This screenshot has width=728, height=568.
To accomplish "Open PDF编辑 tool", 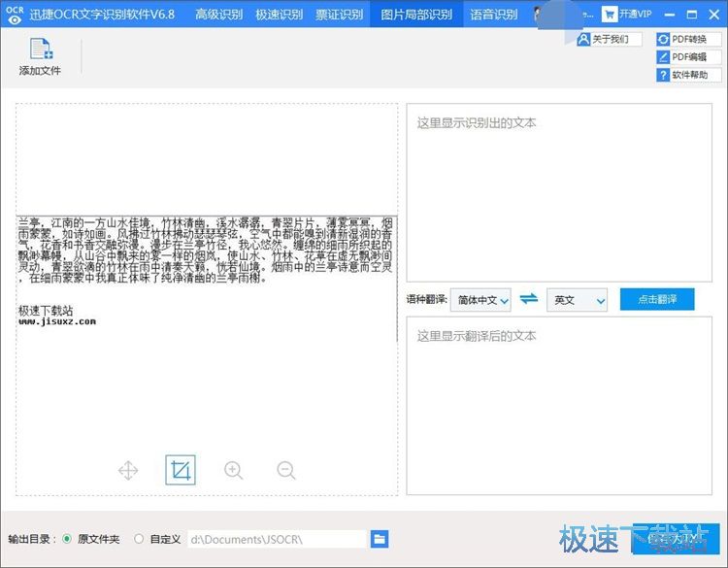I will (x=689, y=57).
